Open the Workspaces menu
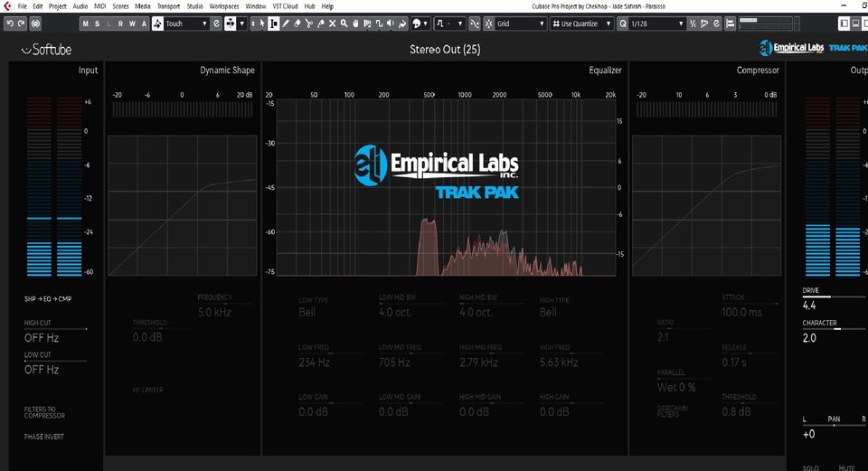Screen dimensions: 868x471 coord(224,6)
